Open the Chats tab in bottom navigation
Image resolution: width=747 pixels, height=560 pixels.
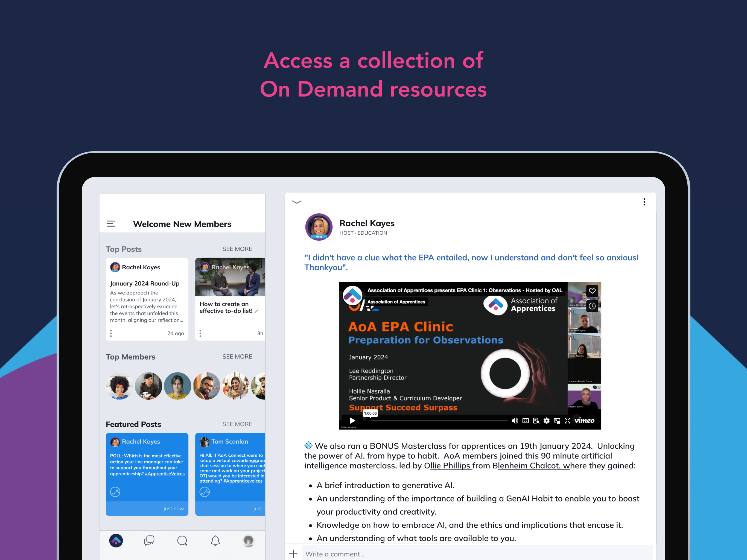click(x=149, y=541)
